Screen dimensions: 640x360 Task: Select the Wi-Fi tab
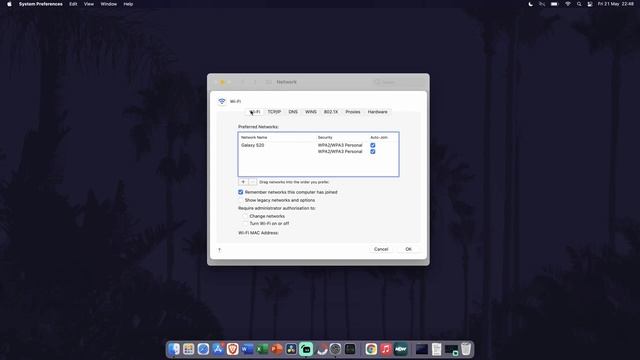[255, 112]
